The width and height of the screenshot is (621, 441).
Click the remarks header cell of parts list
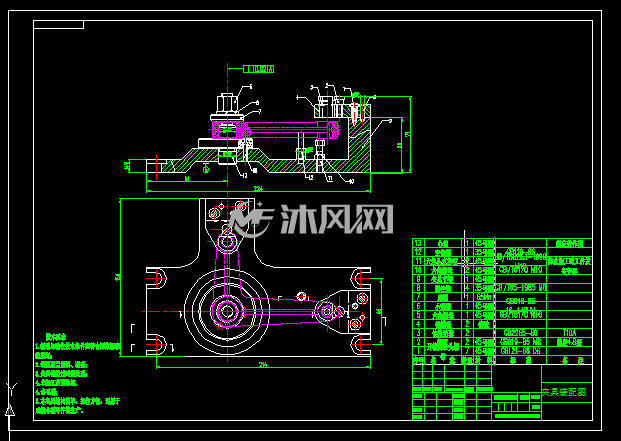(x=569, y=360)
